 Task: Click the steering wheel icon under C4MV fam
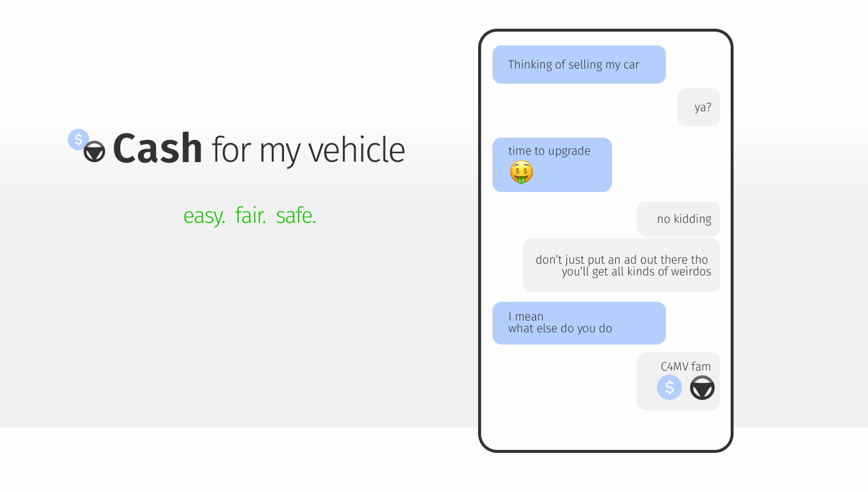pos(702,388)
